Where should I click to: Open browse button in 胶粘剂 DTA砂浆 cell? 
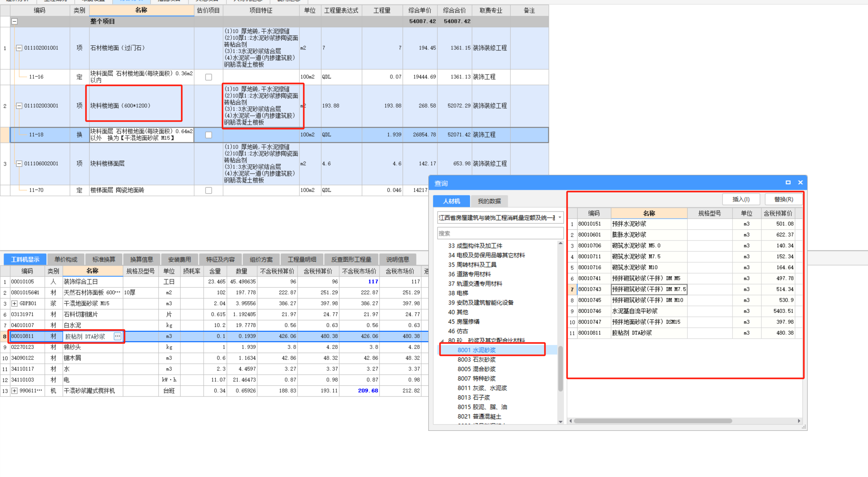click(x=117, y=336)
